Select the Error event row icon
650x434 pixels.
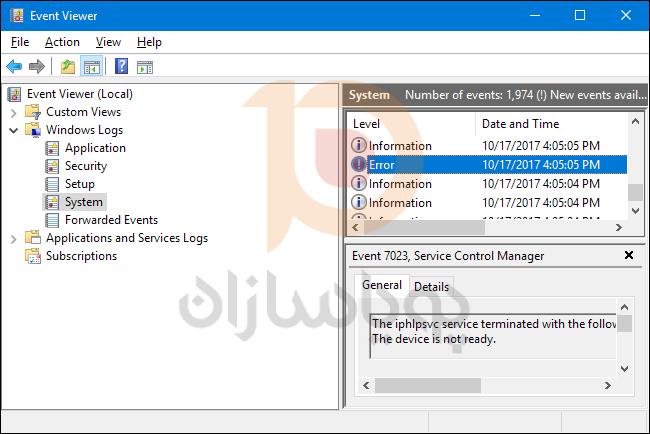[359, 164]
